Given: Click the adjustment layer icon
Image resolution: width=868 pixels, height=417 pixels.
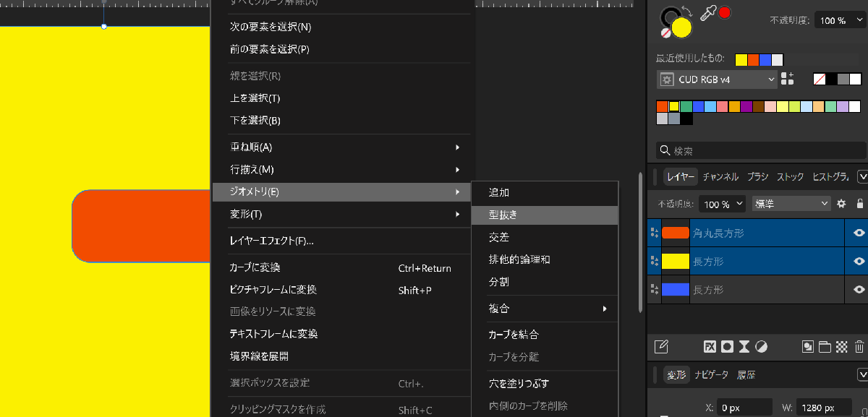Looking at the screenshot, I should 761,346.
